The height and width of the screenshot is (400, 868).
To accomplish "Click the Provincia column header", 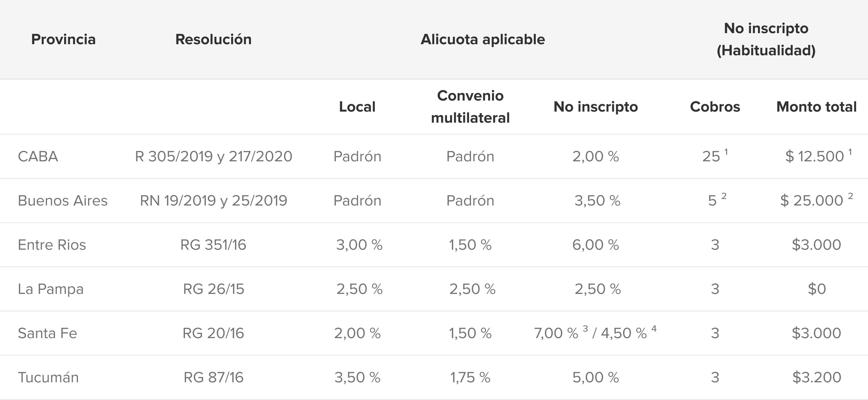I will [63, 40].
